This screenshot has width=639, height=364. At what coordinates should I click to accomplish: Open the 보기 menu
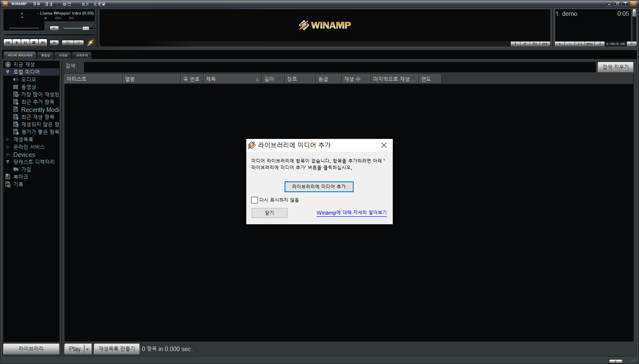click(x=85, y=4)
